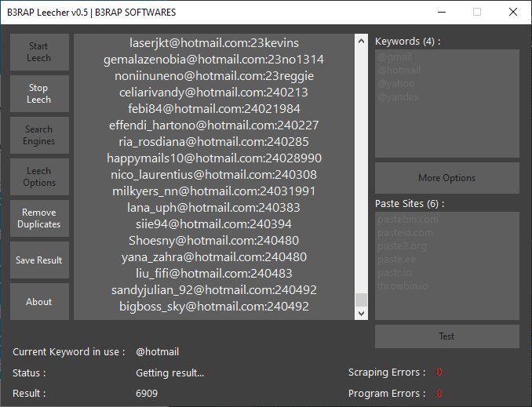Click the results list scroll-down arrow
The width and height of the screenshot is (532, 407).
362,314
